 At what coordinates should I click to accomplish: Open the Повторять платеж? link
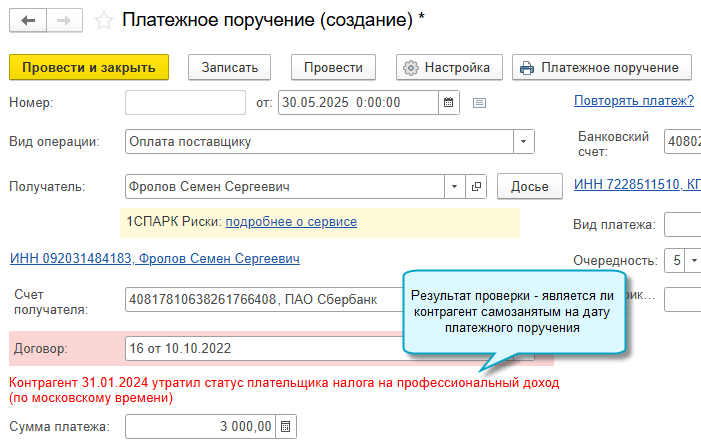[x=634, y=100]
